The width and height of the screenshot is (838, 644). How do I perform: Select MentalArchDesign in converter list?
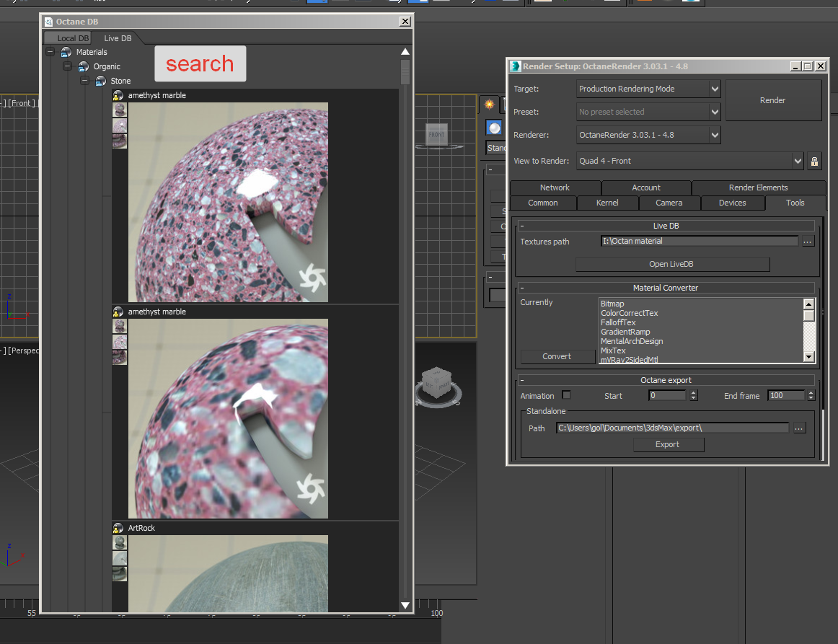[632, 341]
